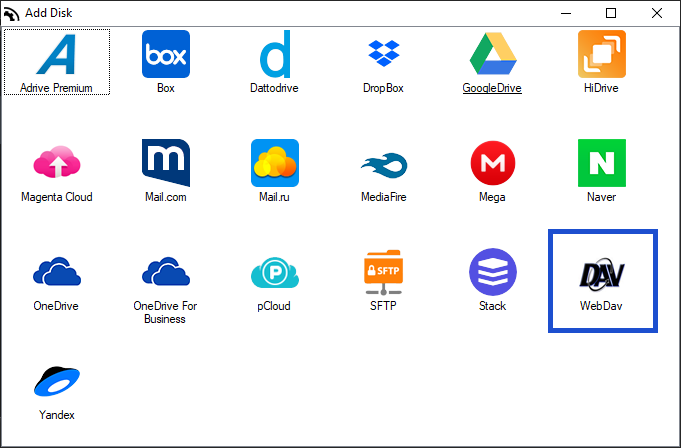This screenshot has height=448, width=681.
Task: Select the Adrive Premium icon
Action: [56, 54]
